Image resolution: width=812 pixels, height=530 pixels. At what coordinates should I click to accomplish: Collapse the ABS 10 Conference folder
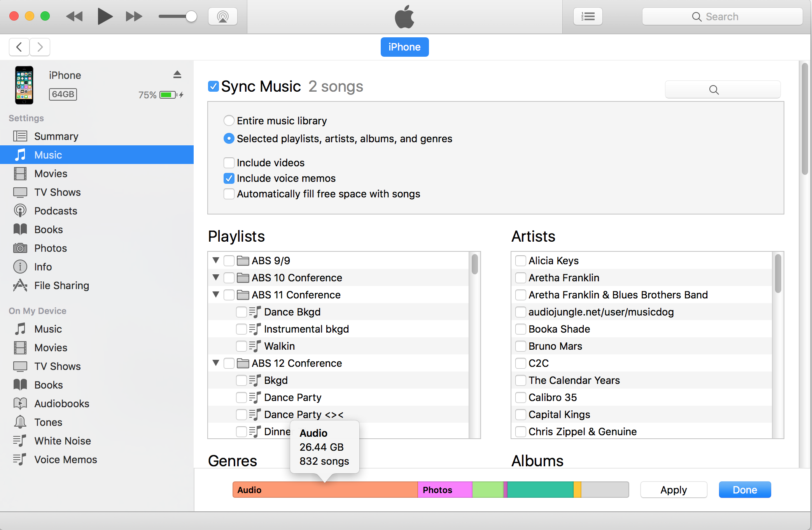pos(216,277)
